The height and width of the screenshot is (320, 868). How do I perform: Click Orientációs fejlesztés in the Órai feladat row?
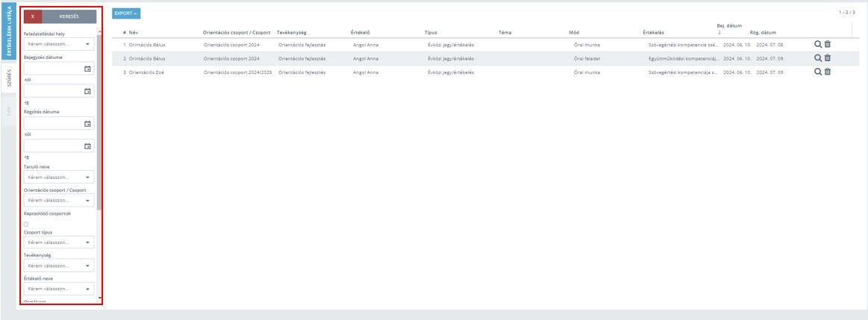click(302, 58)
